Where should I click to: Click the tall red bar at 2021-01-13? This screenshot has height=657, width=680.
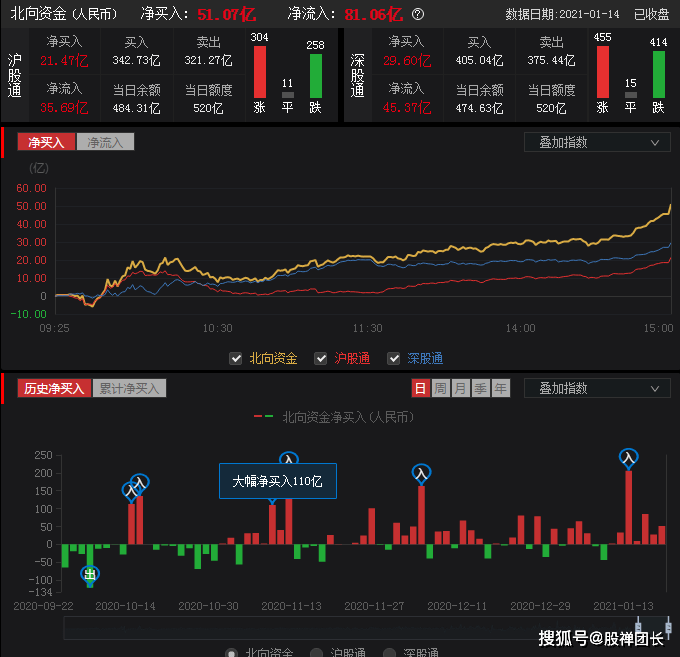[628, 507]
